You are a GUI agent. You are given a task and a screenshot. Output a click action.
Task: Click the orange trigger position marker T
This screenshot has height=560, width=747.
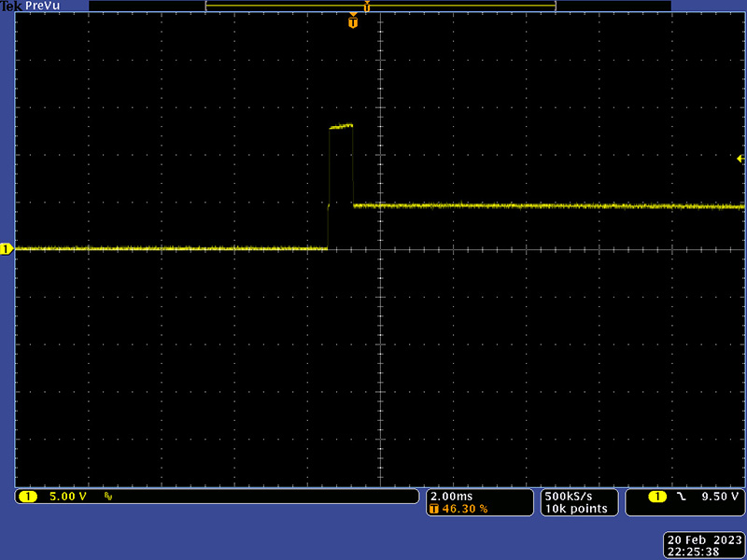pyautogui.click(x=352, y=21)
